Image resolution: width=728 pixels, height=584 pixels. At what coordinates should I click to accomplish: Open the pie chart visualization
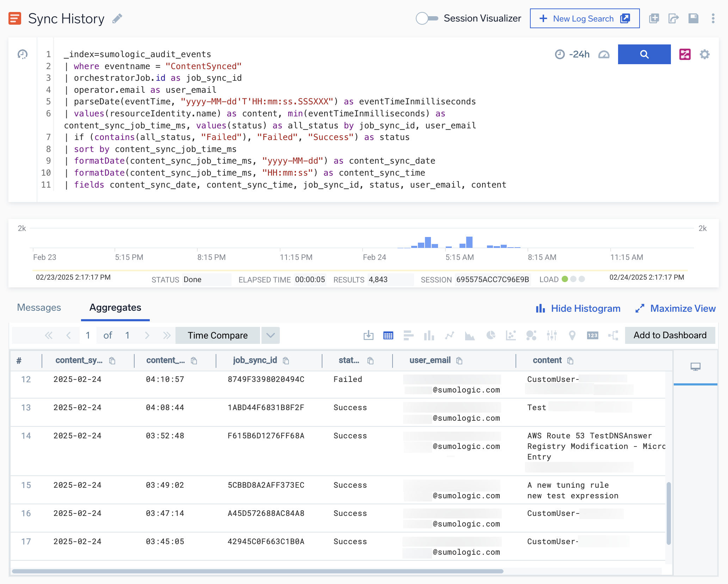(x=491, y=335)
